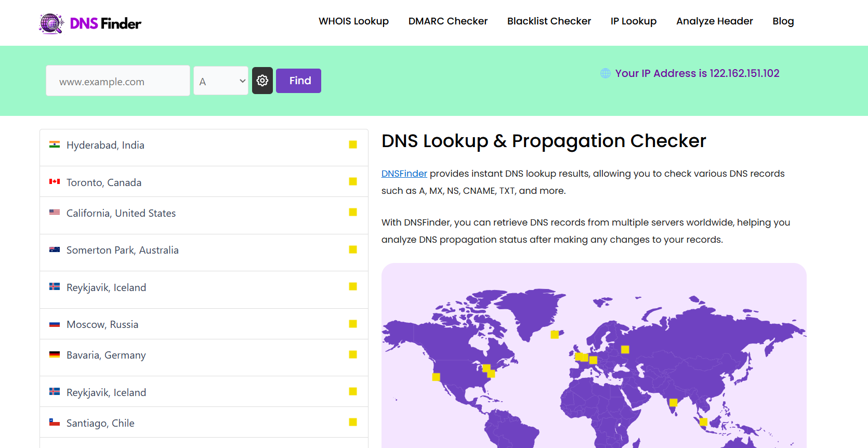The height and width of the screenshot is (448, 868).
Task: Click the United States flag for California
Action: point(55,212)
